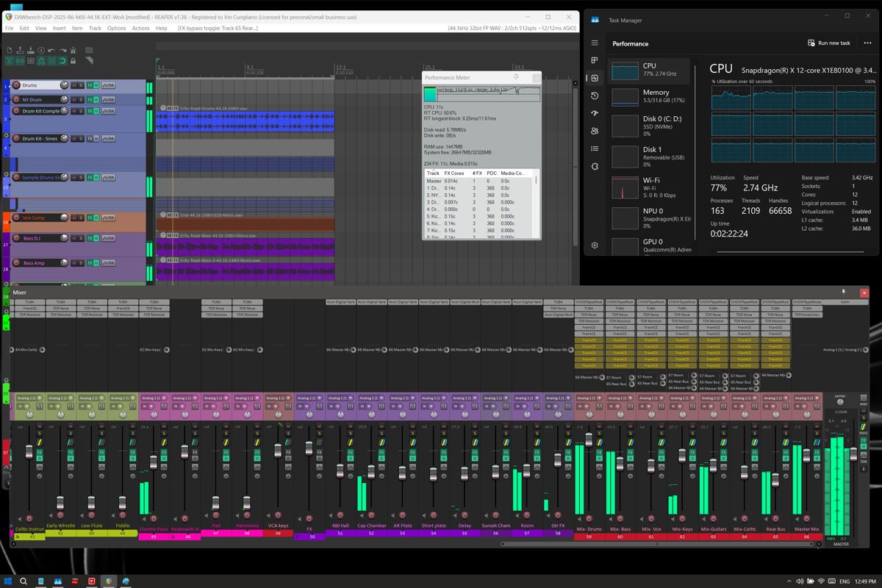Open the Users icon in Task Manager
The image size is (882, 588).
click(x=595, y=131)
